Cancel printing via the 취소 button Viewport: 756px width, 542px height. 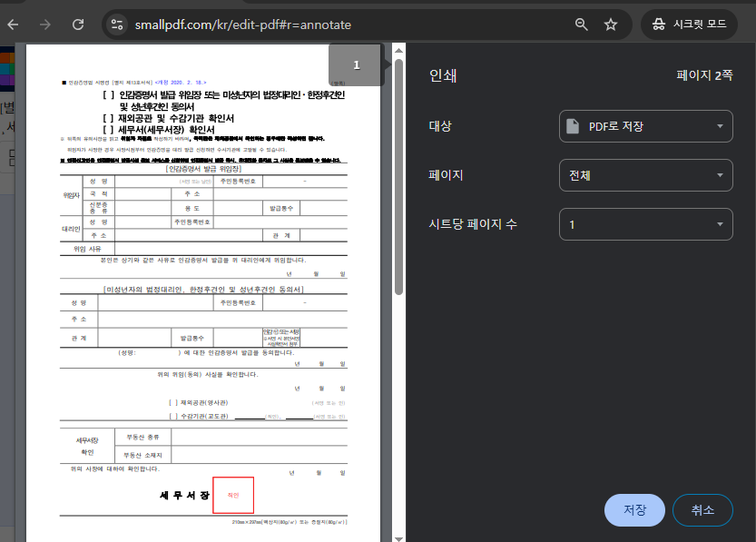(702, 510)
